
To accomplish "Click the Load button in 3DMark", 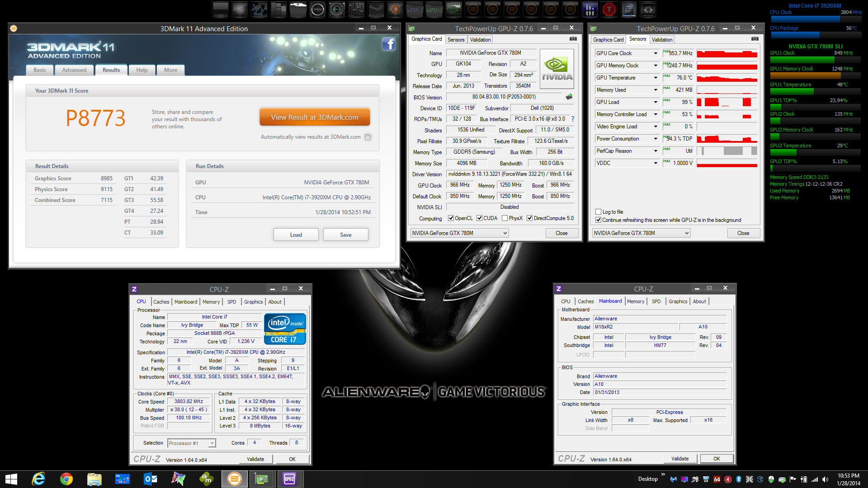I will point(296,235).
